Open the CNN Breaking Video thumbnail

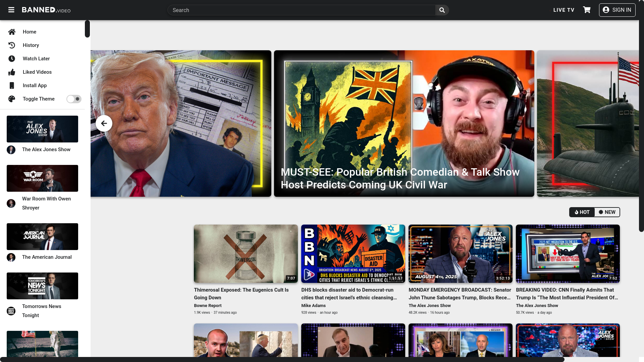(568, 254)
